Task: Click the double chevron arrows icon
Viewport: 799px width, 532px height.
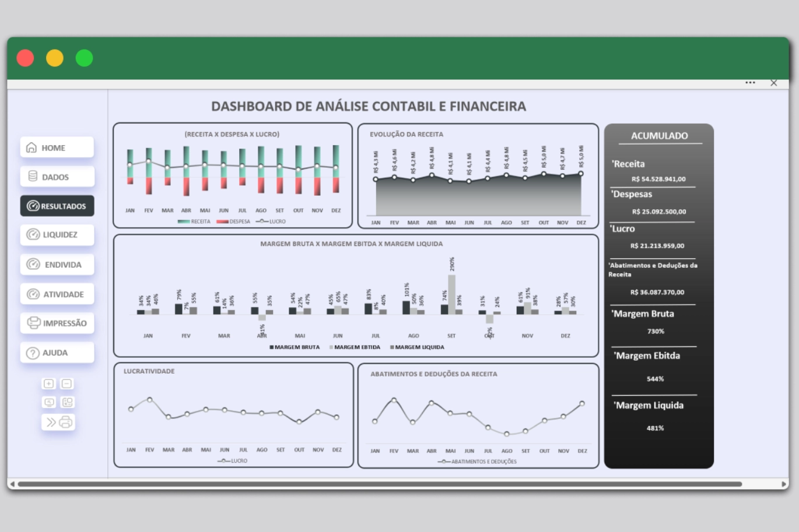Action: point(51,422)
